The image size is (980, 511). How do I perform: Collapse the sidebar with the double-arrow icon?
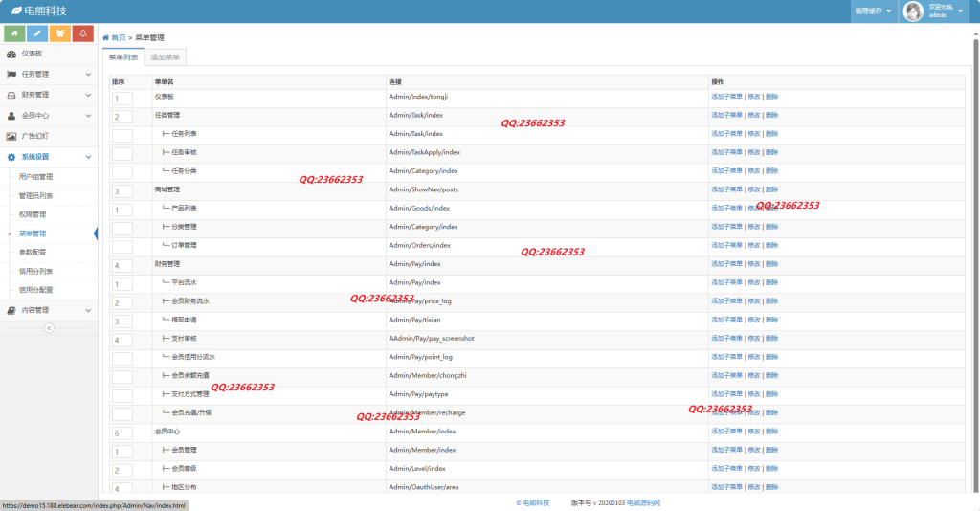tap(49, 328)
